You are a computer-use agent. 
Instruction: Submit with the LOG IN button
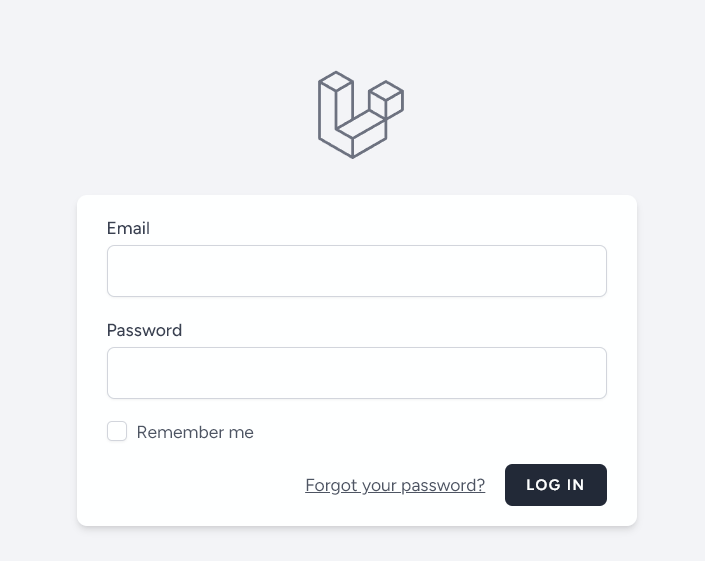tap(556, 485)
